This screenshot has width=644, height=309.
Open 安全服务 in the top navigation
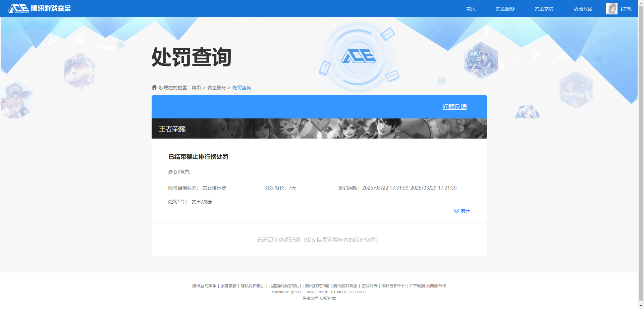coord(505,9)
